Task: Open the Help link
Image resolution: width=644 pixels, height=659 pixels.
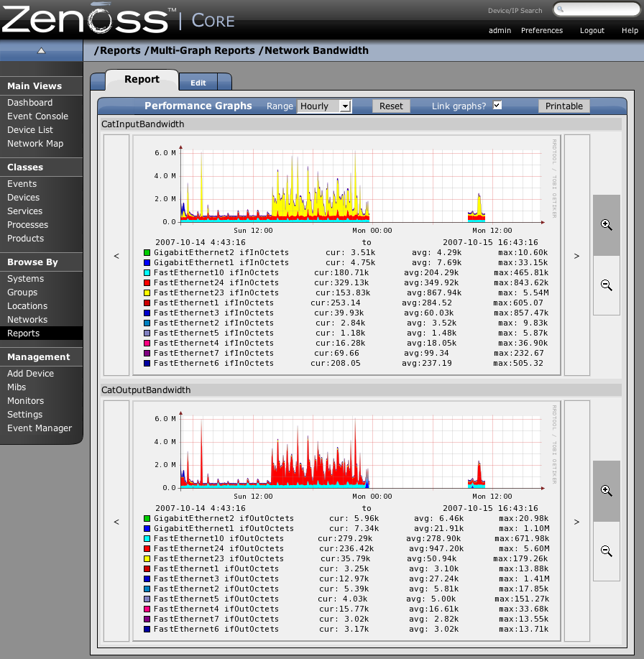Action: coord(630,30)
